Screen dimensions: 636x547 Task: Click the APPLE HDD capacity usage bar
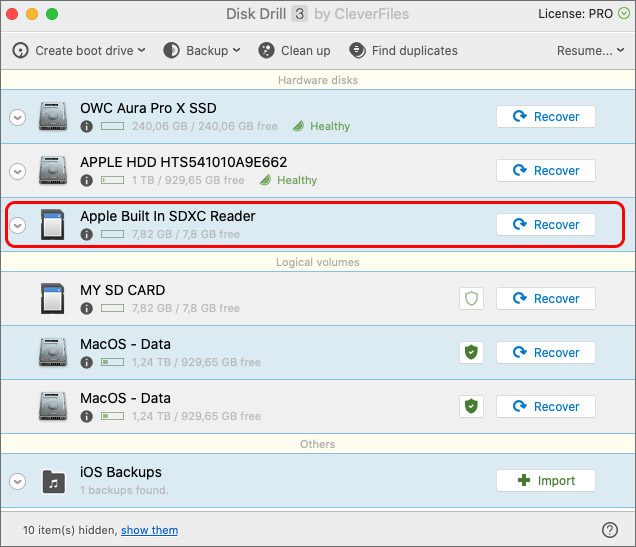coord(112,180)
